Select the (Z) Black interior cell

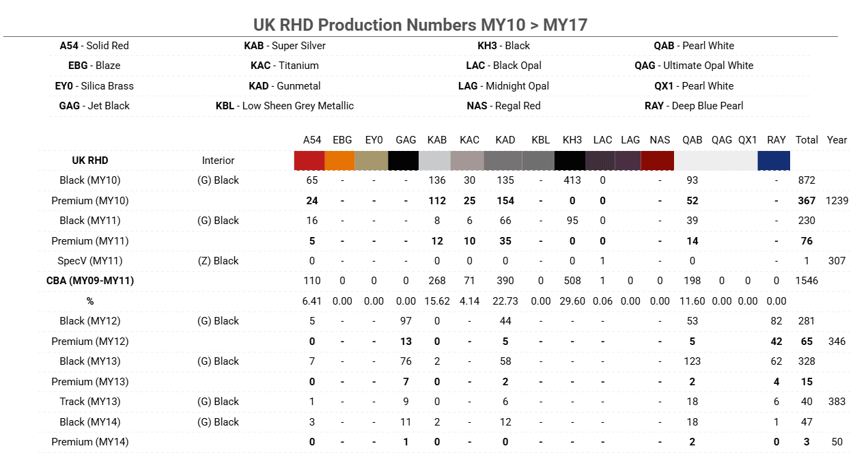(x=218, y=261)
